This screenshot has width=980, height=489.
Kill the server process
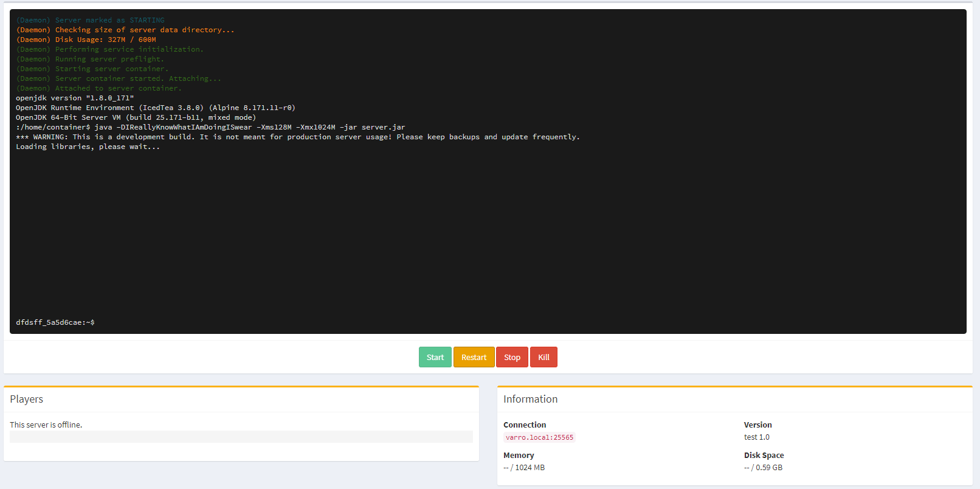point(543,357)
